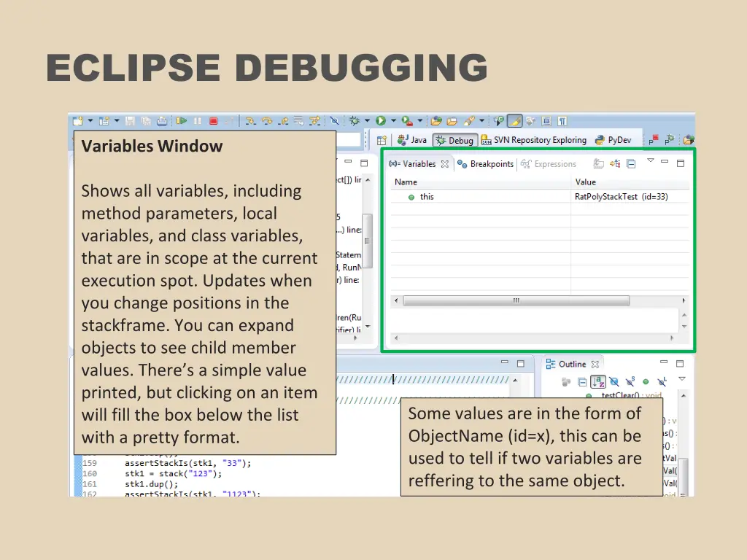Toggle Hide Local Types in Outline view

click(662, 381)
